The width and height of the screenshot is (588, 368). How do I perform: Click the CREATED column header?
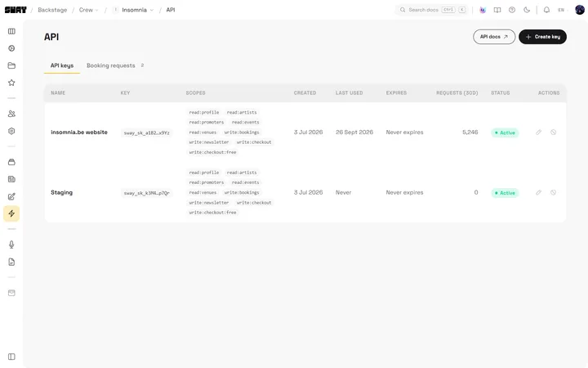[x=305, y=92]
